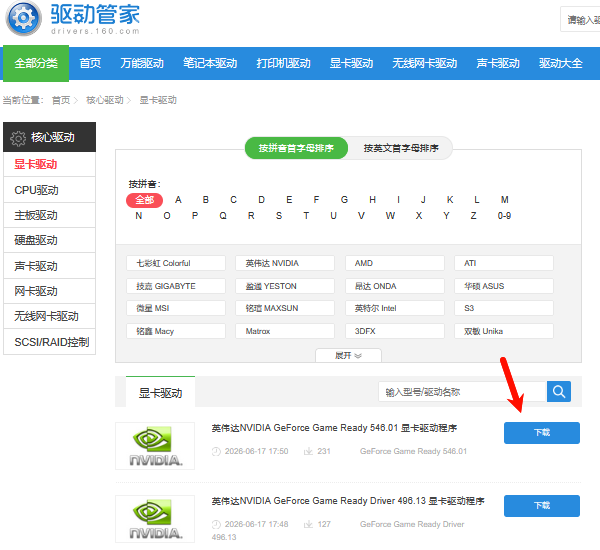600x550 pixels.
Task: Filter brands by 0-9
Action: pyautogui.click(x=504, y=216)
